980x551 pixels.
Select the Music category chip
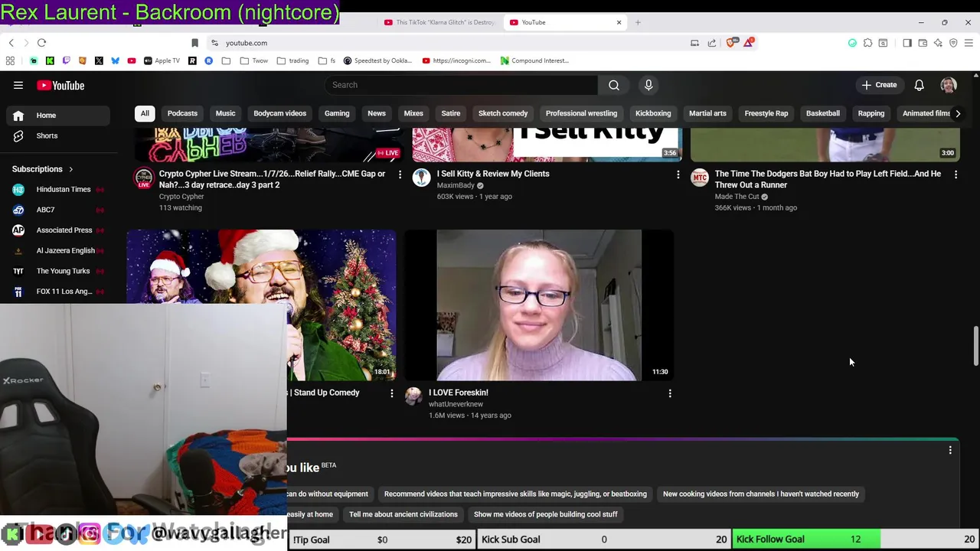(225, 113)
